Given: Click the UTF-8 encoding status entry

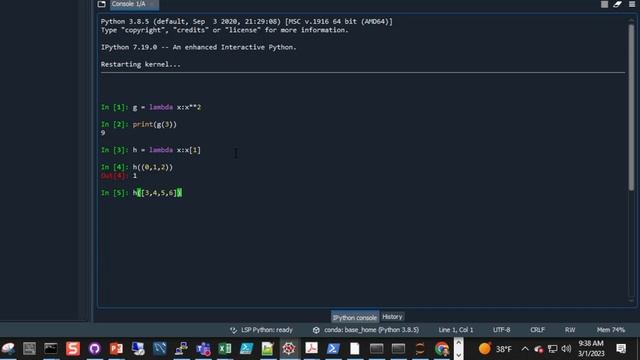Looking at the screenshot, I should click(x=501, y=330).
